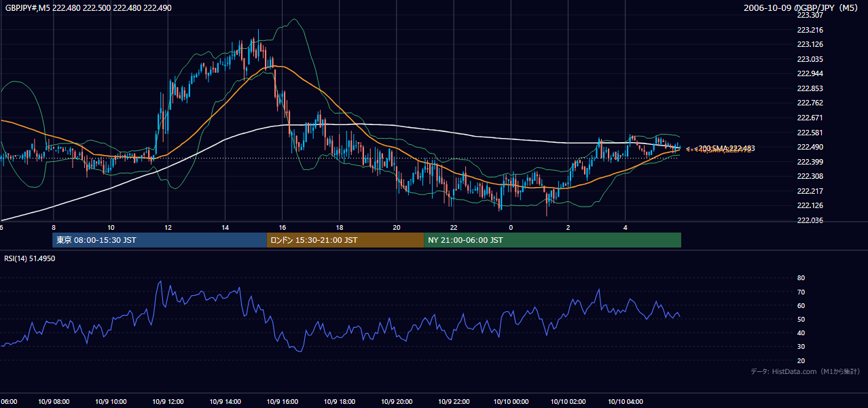Click price level 223.035 on the axis
Viewport: 868px width, 408px height.
tap(810, 59)
